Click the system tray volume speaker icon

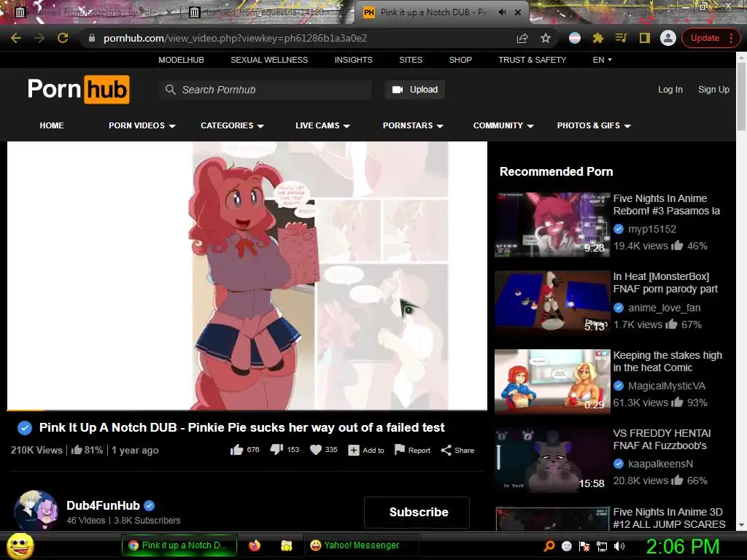619,546
